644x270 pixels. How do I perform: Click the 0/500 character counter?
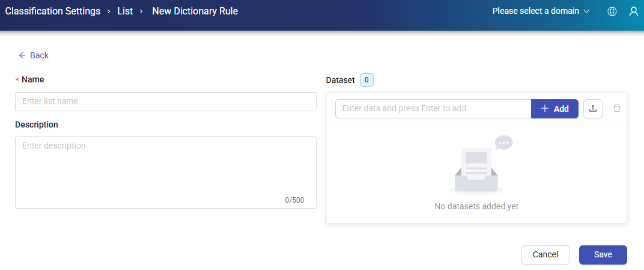click(x=294, y=200)
